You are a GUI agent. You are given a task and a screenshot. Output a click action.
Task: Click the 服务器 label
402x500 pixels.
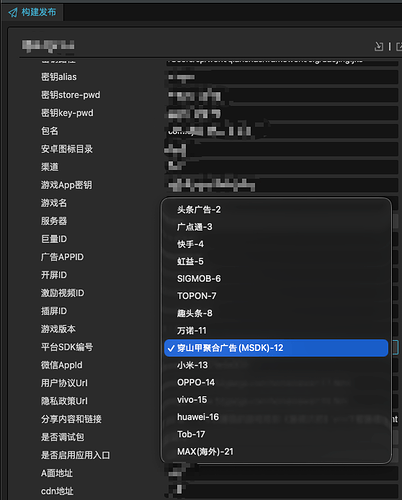click(54, 221)
